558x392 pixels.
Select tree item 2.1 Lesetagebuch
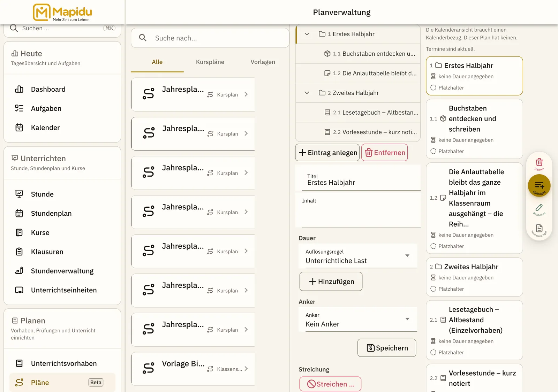click(x=358, y=113)
